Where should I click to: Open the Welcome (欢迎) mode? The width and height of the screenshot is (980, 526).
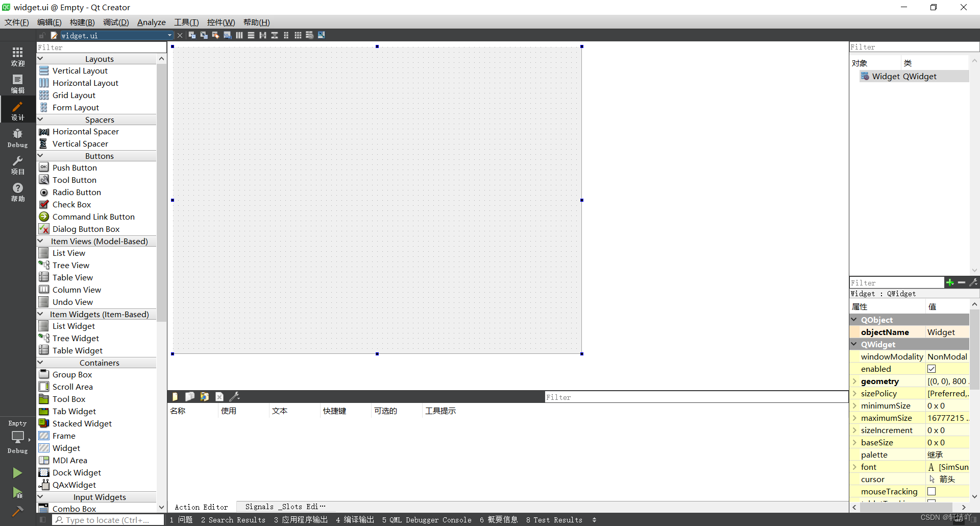(x=18, y=56)
